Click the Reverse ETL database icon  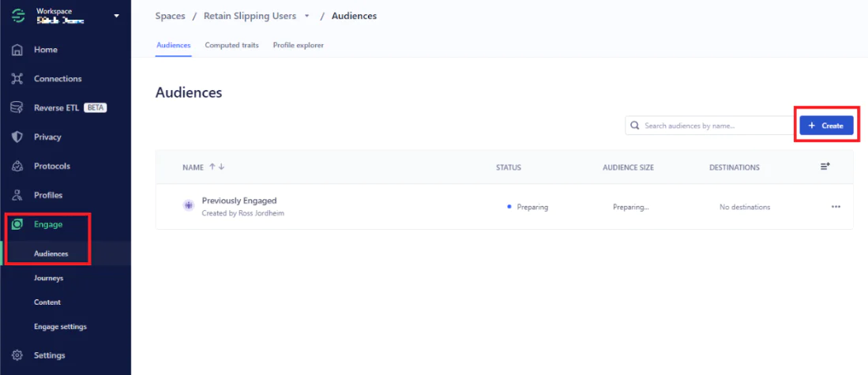(17, 107)
